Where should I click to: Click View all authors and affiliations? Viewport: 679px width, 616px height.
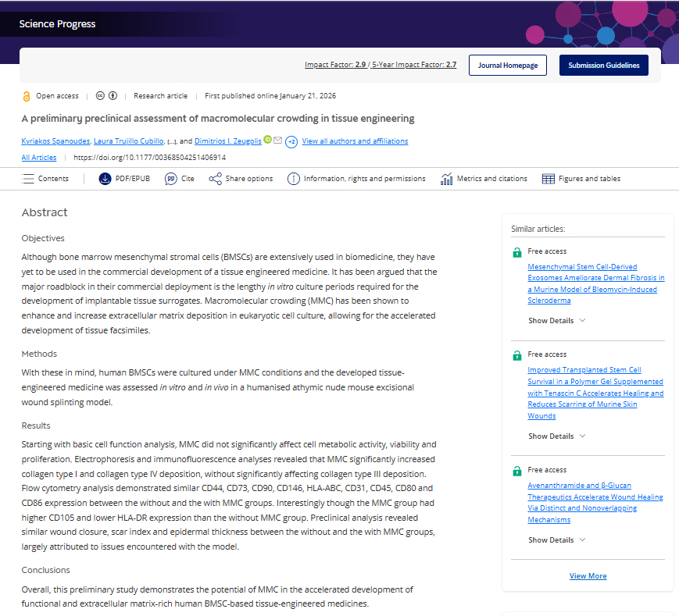point(355,141)
